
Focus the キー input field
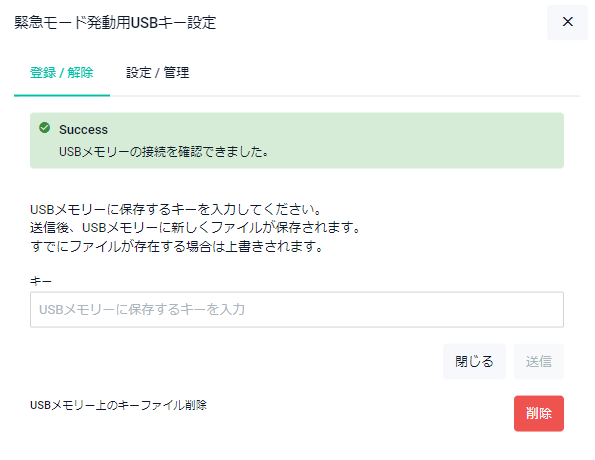pos(297,309)
